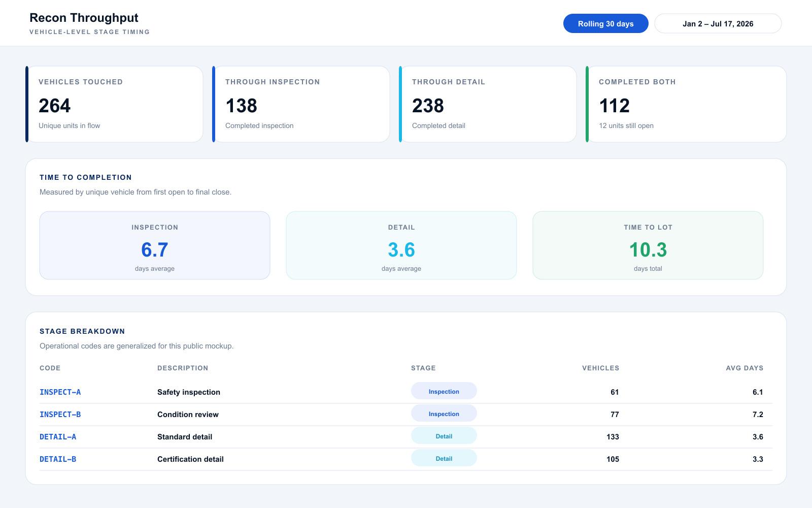Click the vehicles count 77
The width and height of the screenshot is (812, 508).
615,415
